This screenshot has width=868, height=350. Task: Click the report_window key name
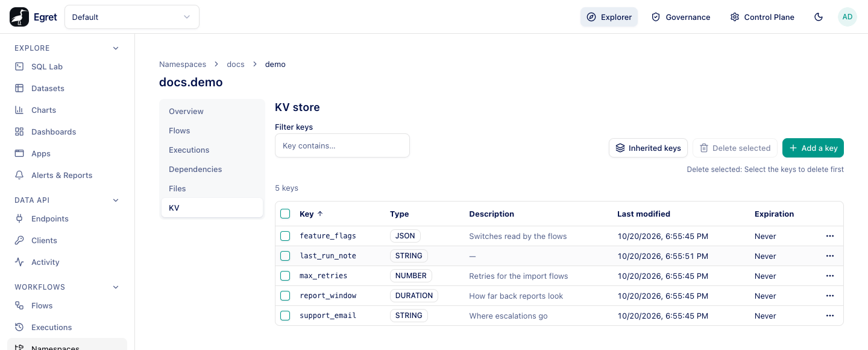pos(328,296)
